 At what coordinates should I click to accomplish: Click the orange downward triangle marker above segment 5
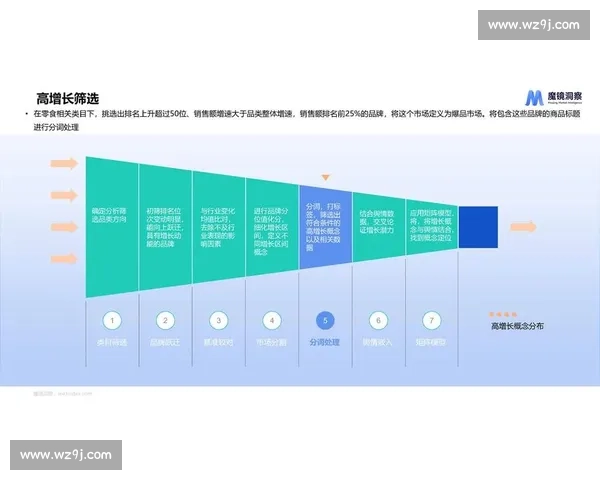pyautogui.click(x=326, y=177)
